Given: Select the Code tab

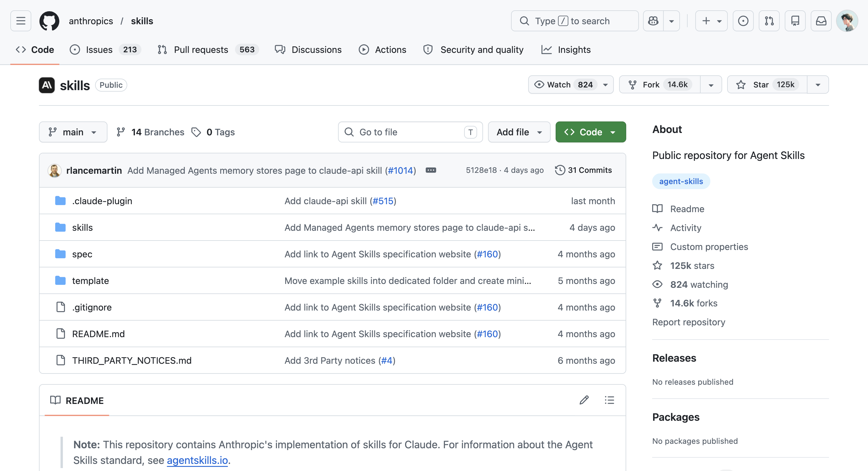Looking at the screenshot, I should click(x=35, y=50).
